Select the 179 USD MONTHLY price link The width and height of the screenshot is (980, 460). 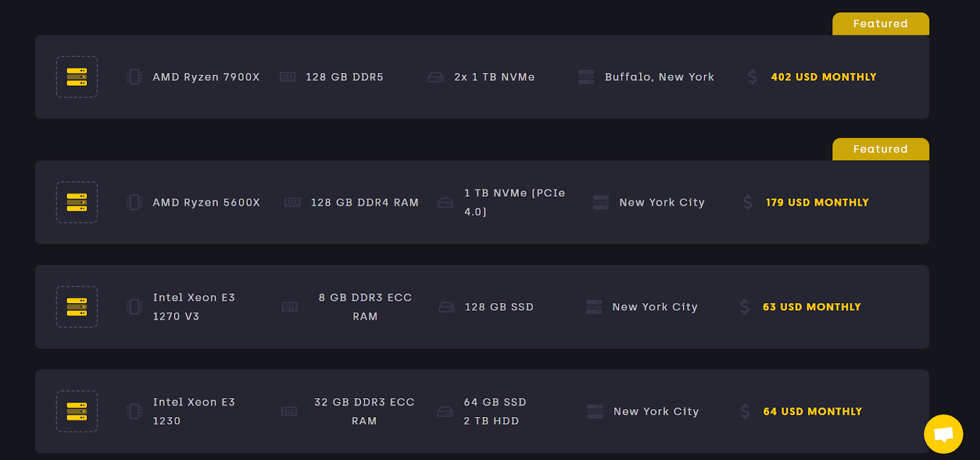[x=817, y=202]
